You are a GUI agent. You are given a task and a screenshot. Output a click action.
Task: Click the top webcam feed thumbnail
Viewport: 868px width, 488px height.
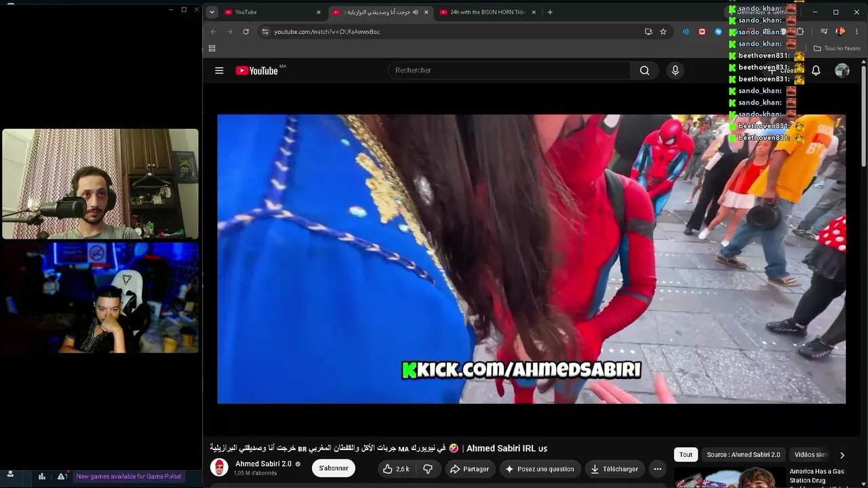100,184
